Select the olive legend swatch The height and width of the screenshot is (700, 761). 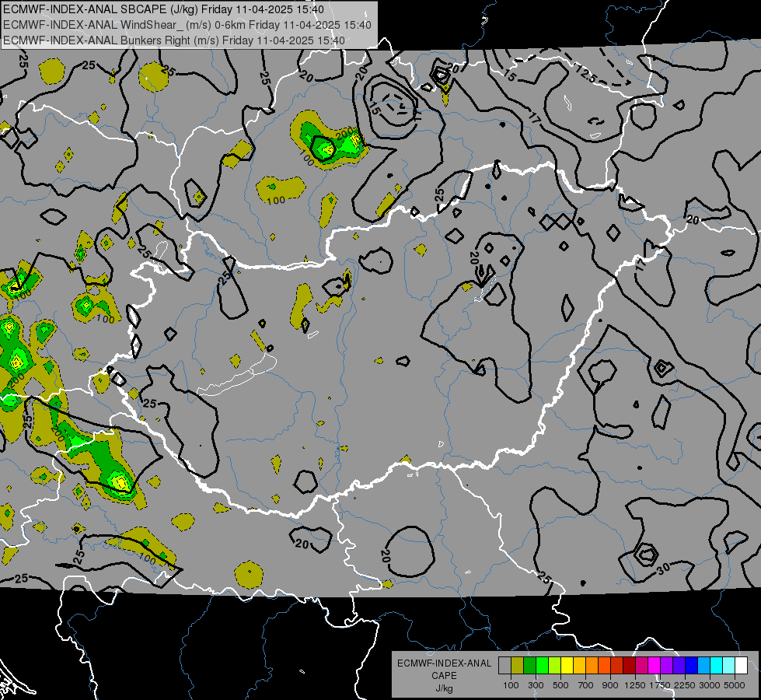click(518, 665)
